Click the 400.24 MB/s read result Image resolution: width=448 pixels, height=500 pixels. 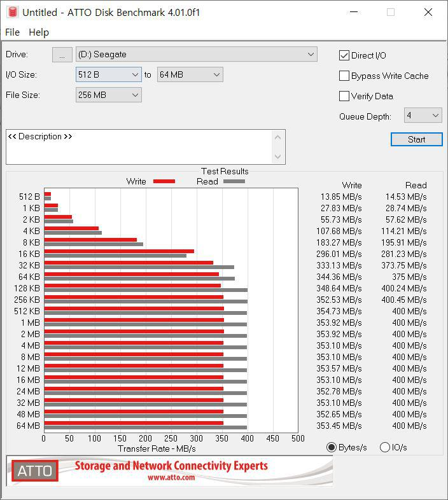(x=403, y=289)
